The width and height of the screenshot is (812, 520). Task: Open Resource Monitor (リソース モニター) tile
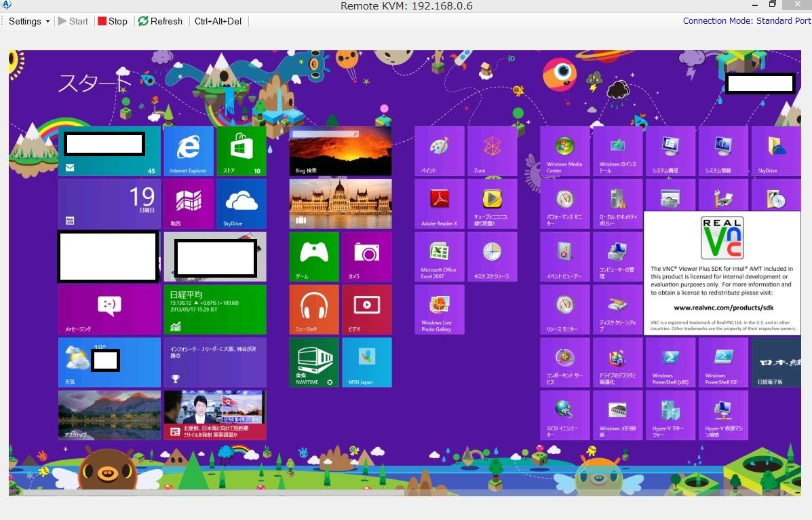[x=565, y=310]
